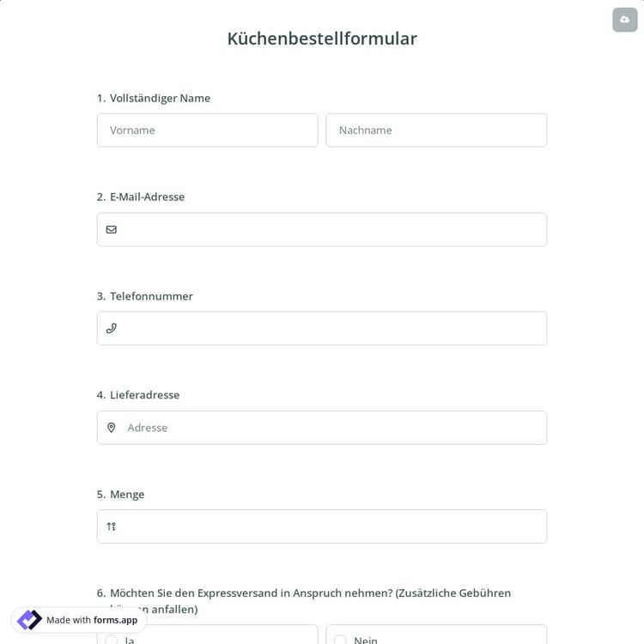Click the forms.app logo icon
Screen dimensions: 644x644
pyautogui.click(x=29, y=620)
